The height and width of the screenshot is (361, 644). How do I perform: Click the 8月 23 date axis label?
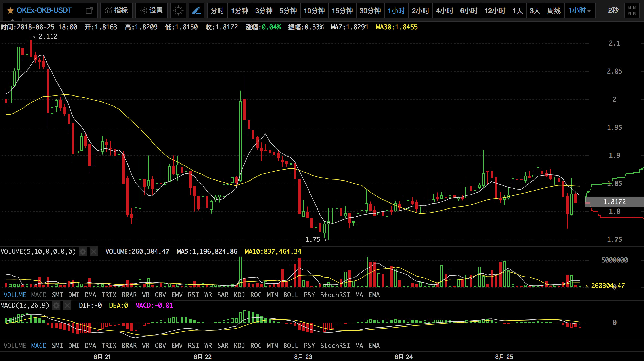click(x=303, y=357)
